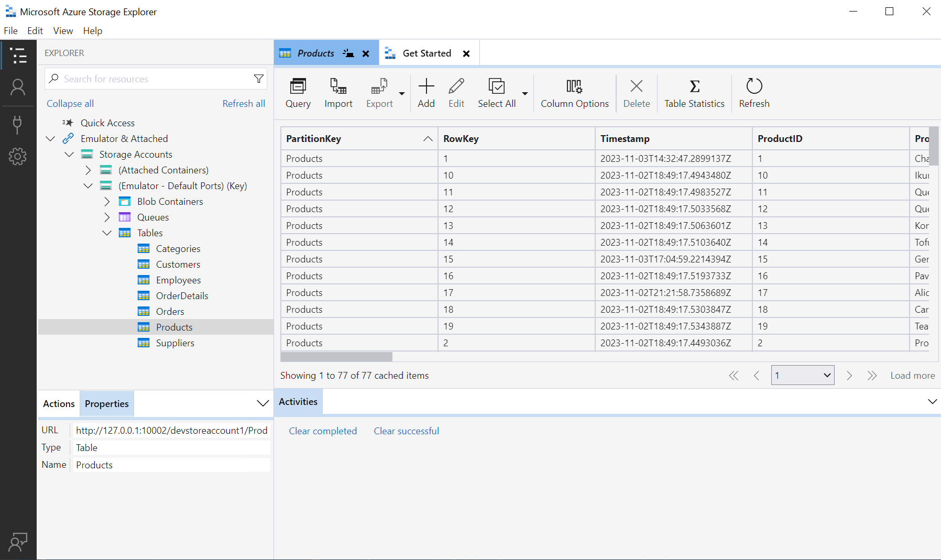Open the OrderDetails table in tree

point(182,296)
